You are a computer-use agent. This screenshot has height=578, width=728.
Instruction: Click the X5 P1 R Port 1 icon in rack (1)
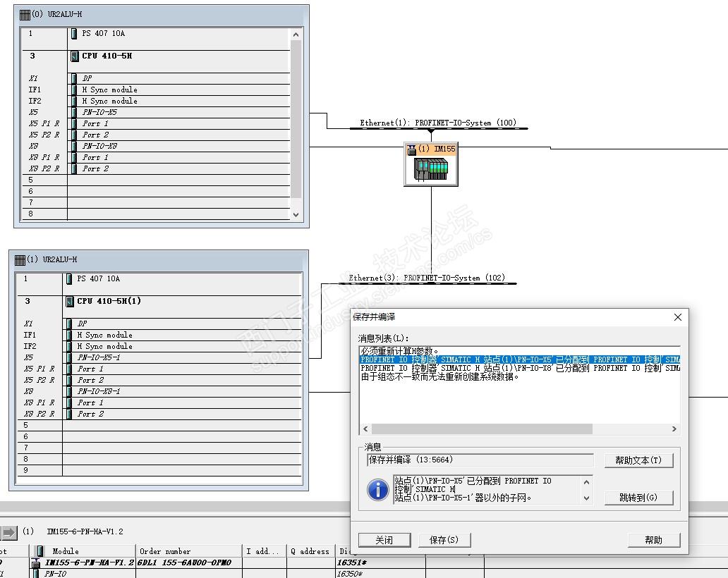[68, 369]
